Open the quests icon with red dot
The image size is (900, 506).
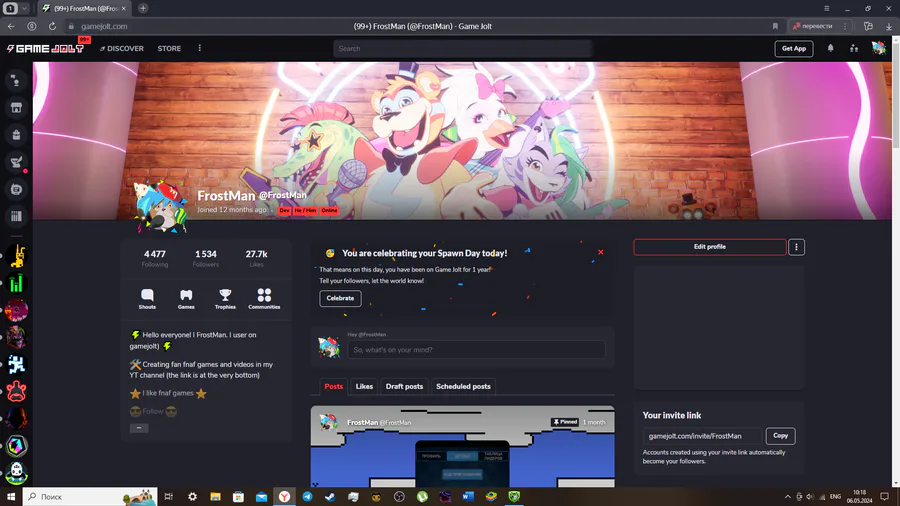(16, 162)
